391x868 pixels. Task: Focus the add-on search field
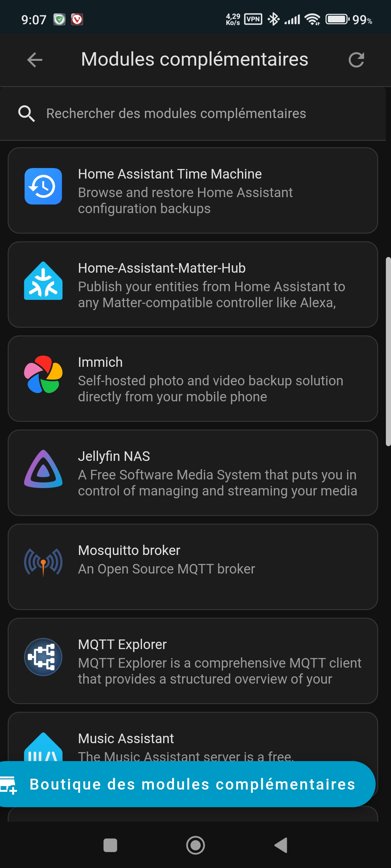point(176,114)
